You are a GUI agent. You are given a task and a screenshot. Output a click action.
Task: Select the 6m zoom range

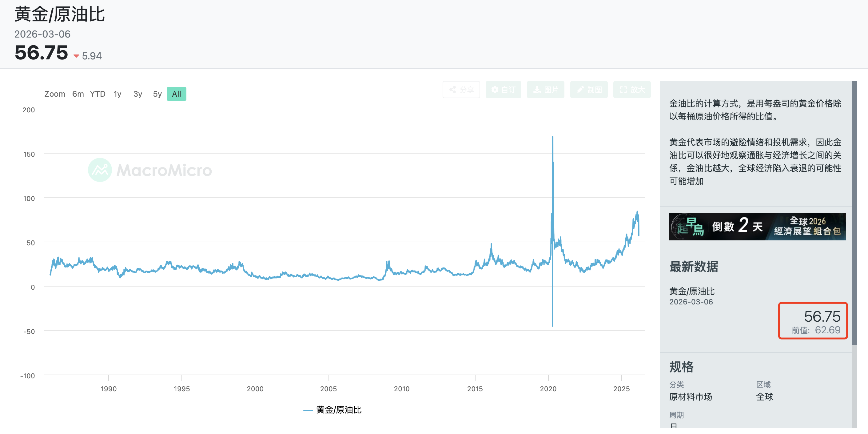tap(78, 94)
